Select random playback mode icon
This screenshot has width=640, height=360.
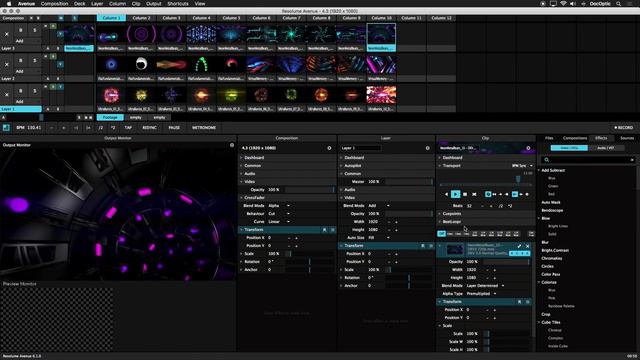pos(474,194)
